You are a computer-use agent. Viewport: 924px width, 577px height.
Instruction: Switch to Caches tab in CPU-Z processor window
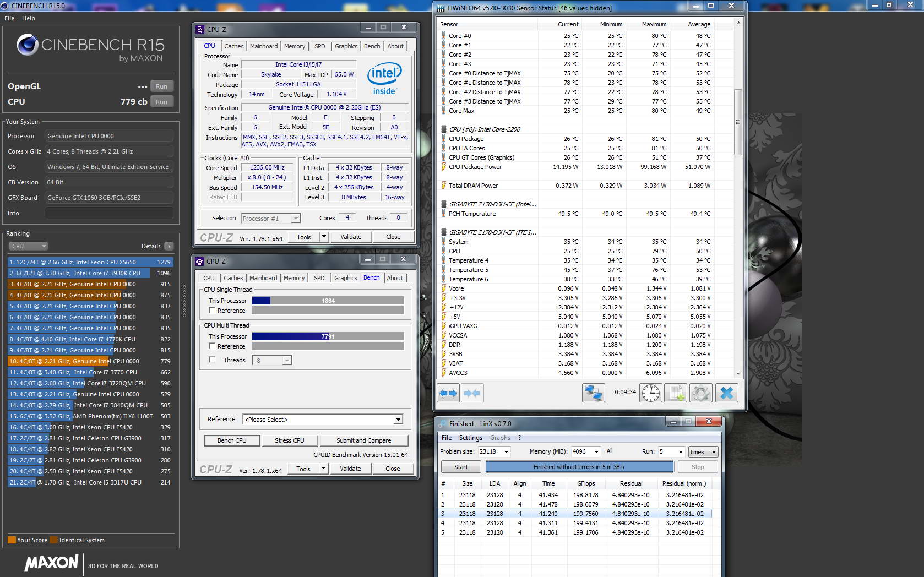[233, 46]
